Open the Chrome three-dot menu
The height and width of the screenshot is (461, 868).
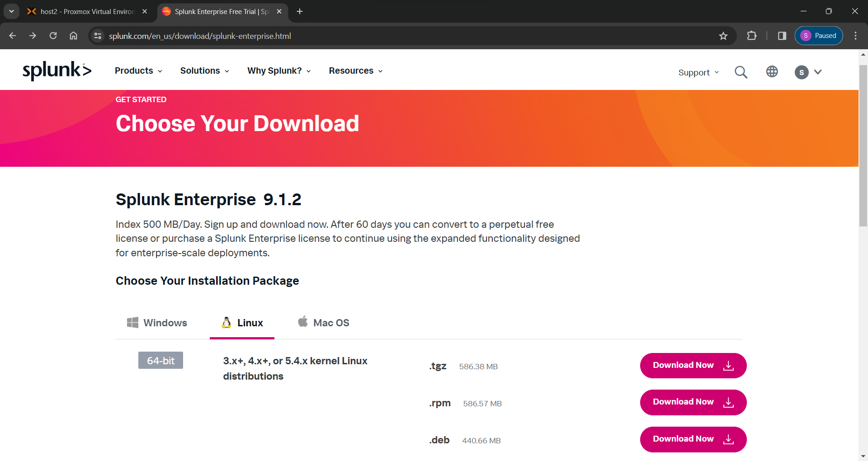[x=855, y=36]
